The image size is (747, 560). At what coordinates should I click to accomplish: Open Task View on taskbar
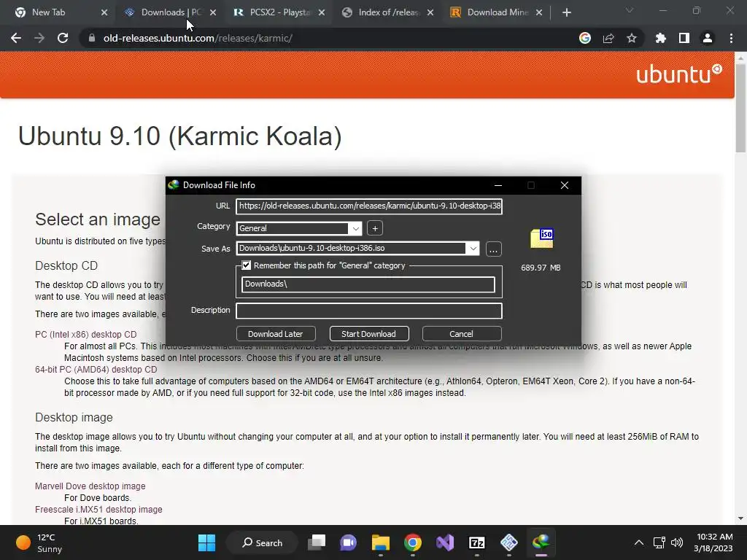(317, 542)
